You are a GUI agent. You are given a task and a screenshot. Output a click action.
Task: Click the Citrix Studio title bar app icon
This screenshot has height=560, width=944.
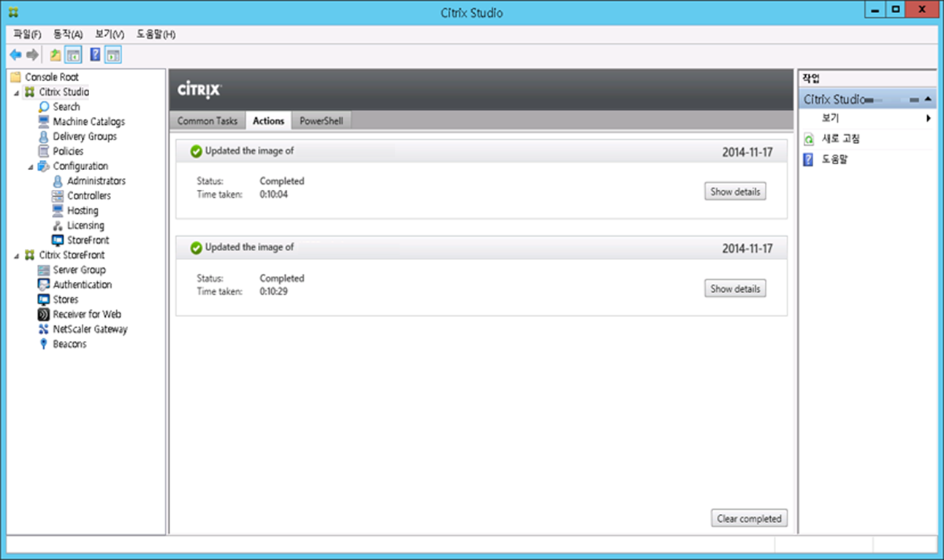point(13,12)
